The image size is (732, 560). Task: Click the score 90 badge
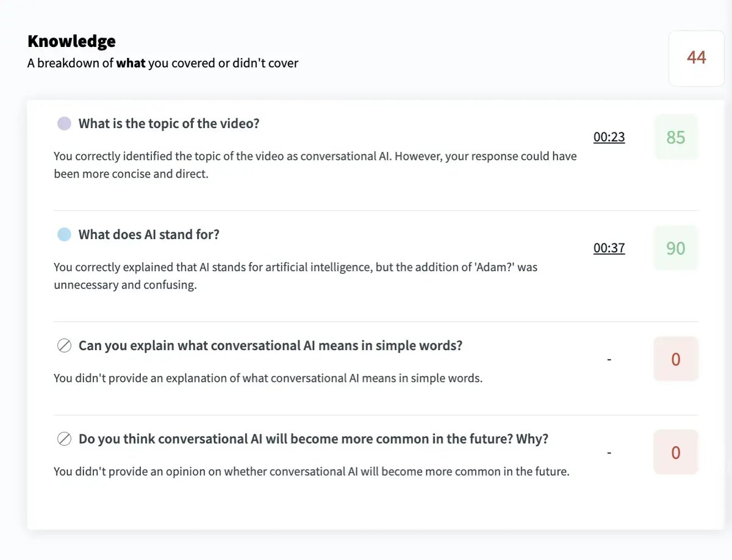point(676,248)
